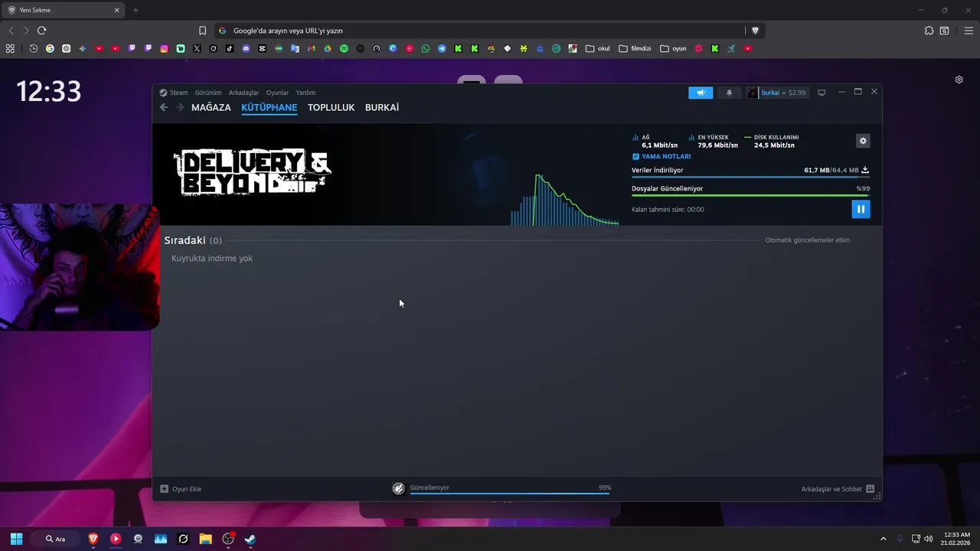Open the Gmail bookmark

pyautogui.click(x=311, y=48)
